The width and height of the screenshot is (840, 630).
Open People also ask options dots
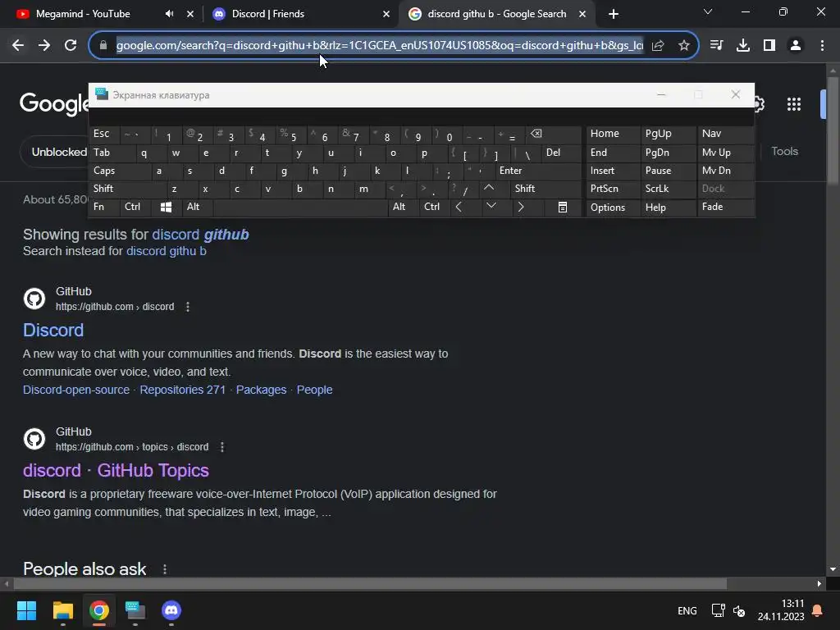coord(164,569)
